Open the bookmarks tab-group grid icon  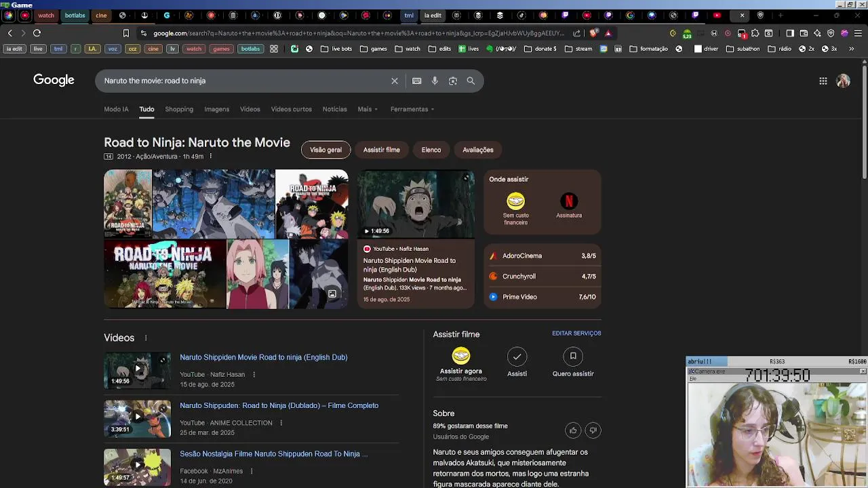273,49
